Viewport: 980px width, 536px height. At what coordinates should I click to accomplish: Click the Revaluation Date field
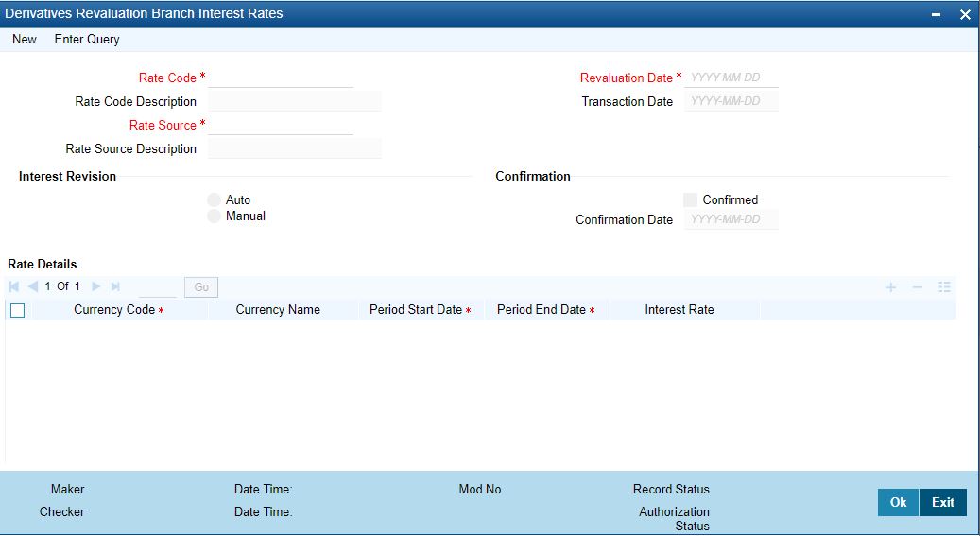pos(731,78)
